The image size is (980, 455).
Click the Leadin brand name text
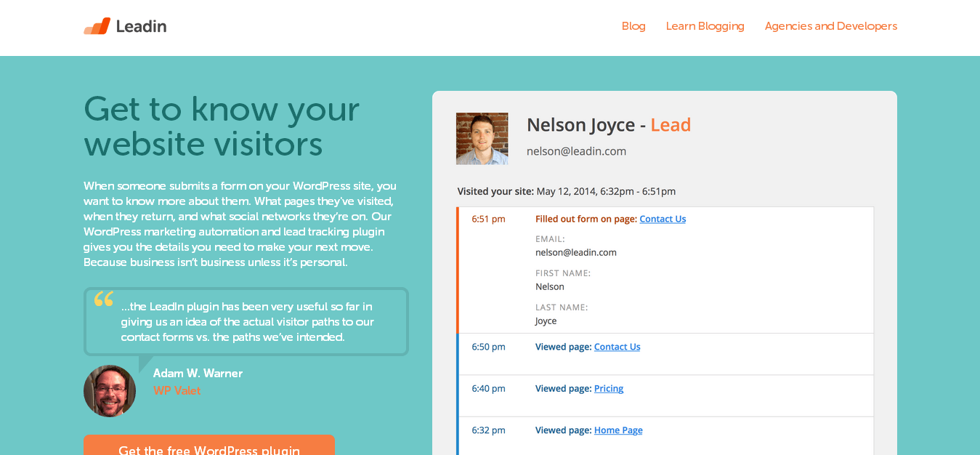141,26
